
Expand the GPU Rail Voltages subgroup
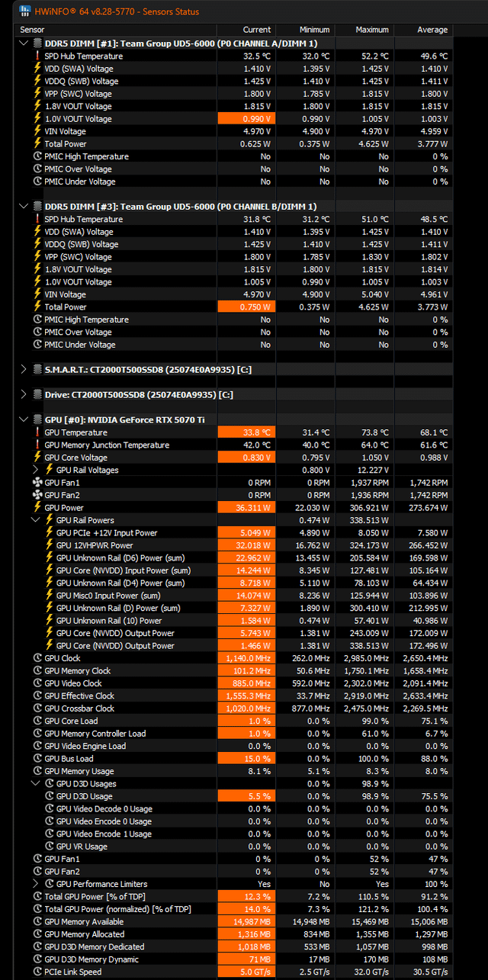pos(36,470)
